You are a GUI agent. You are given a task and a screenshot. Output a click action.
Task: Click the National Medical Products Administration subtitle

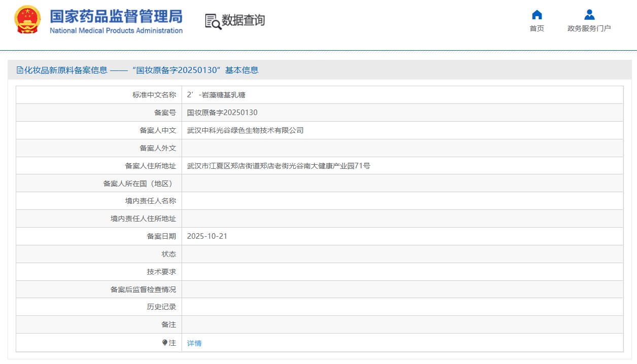click(x=116, y=30)
